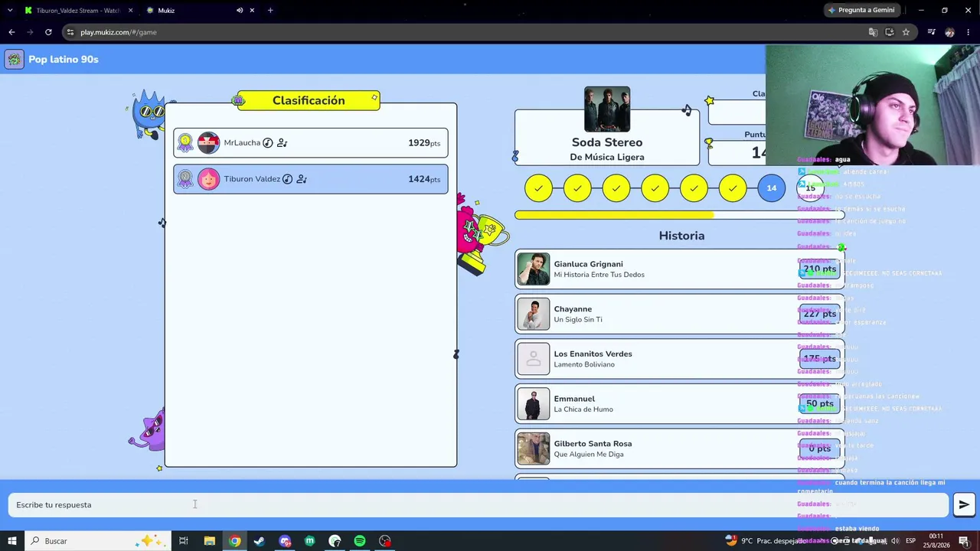The image size is (980, 551).
Task: Open the media controls icon in Chrome toolbar
Action: pyautogui.click(x=931, y=32)
